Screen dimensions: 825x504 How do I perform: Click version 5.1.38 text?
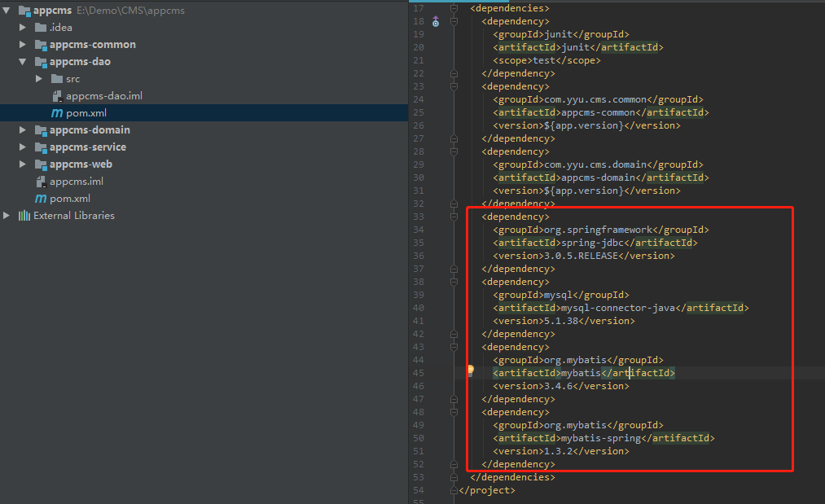tap(561, 321)
